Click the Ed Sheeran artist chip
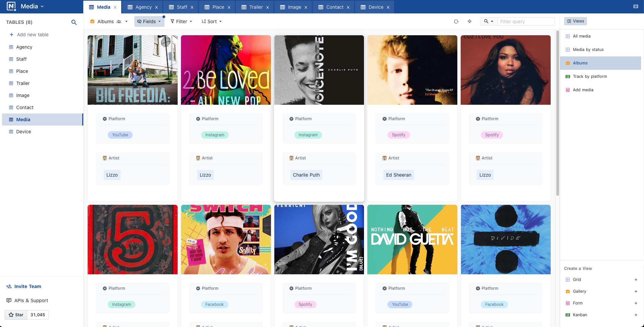 pyautogui.click(x=399, y=175)
